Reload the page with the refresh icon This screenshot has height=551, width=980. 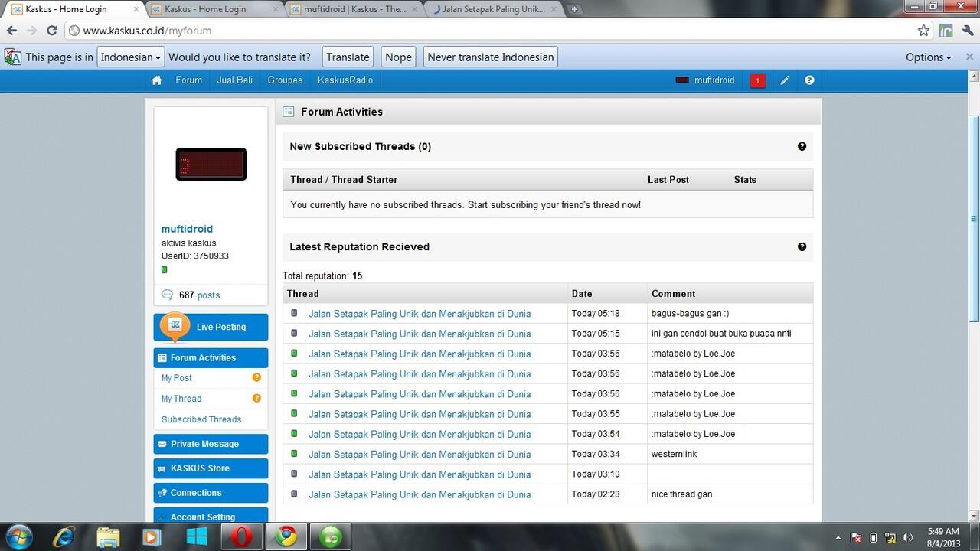52,31
